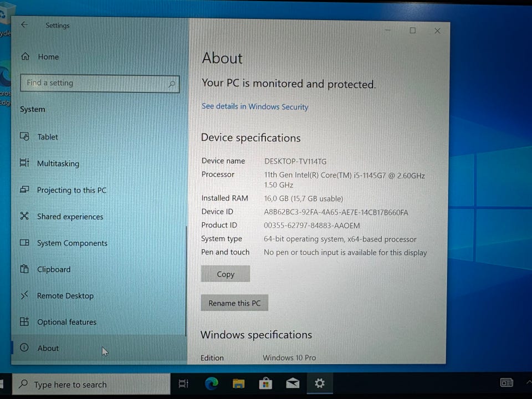
Task: Click the Product ID 00355-62797-84883-AAOEM
Action: pos(312,226)
